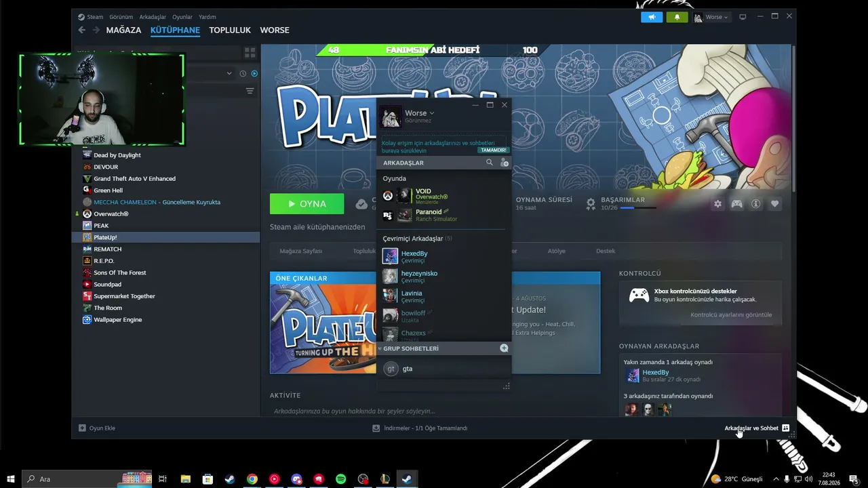Open the gta group chat

(444, 369)
